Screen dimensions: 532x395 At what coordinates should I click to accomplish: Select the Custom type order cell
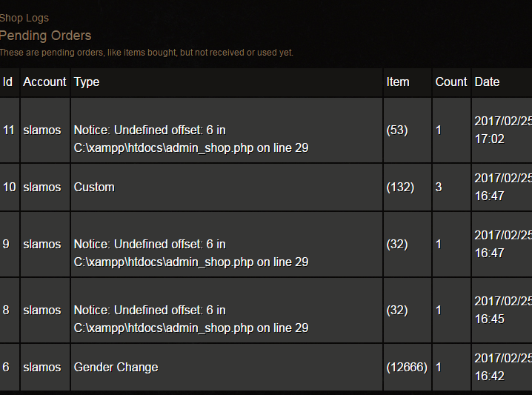tap(227, 187)
